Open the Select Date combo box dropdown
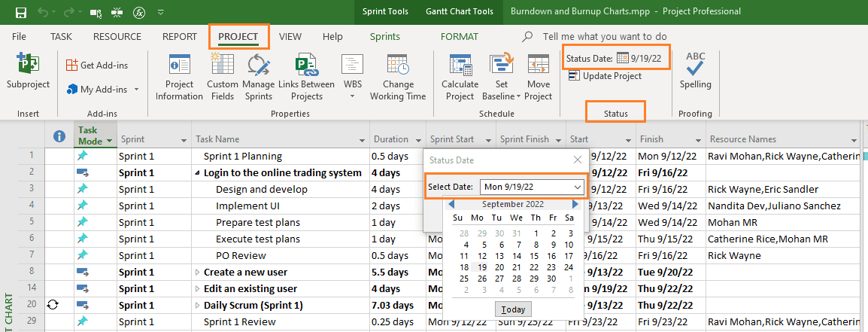 click(x=578, y=187)
